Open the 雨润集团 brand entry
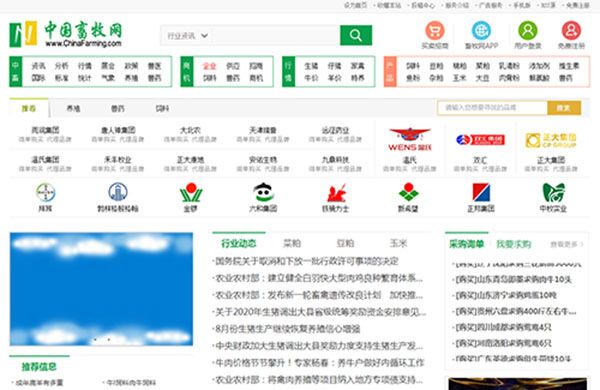The image size is (600, 390). [46, 130]
